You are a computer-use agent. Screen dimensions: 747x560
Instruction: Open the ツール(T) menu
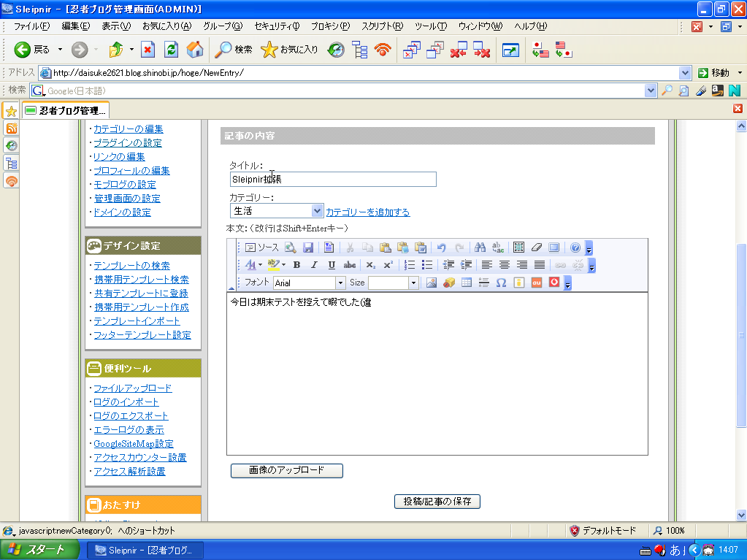[x=431, y=26]
